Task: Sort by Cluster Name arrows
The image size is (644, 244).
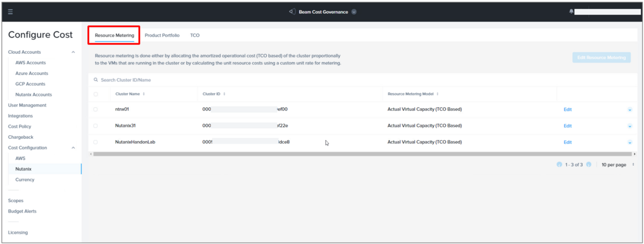Action: point(144,94)
